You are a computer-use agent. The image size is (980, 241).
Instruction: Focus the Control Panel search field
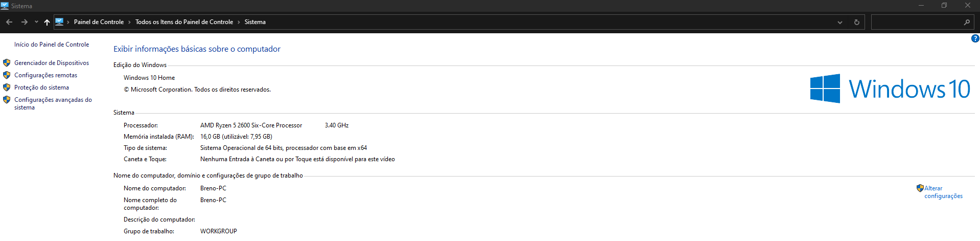point(917,22)
